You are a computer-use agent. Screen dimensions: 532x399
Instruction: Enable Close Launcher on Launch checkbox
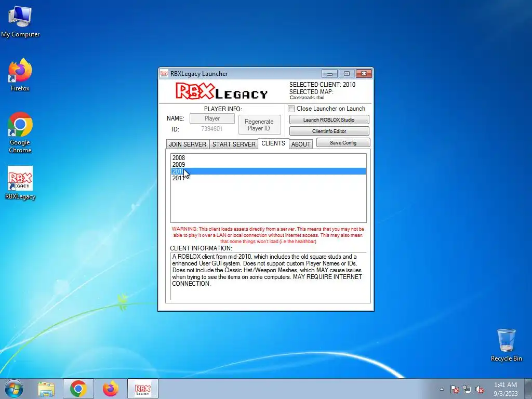click(291, 109)
